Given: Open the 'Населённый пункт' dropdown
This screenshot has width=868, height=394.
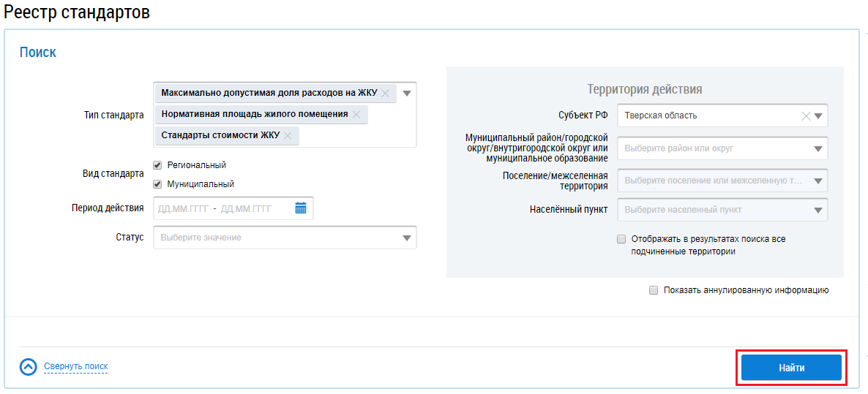Looking at the screenshot, I should [818, 210].
